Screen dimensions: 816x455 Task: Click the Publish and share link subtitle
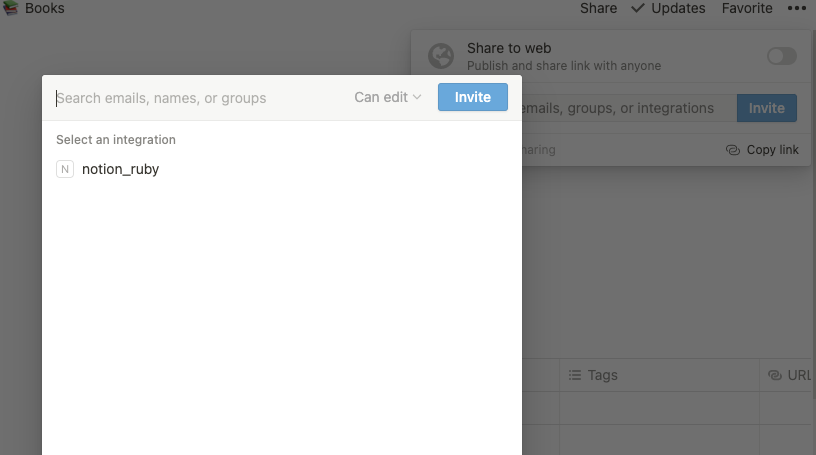(x=564, y=66)
